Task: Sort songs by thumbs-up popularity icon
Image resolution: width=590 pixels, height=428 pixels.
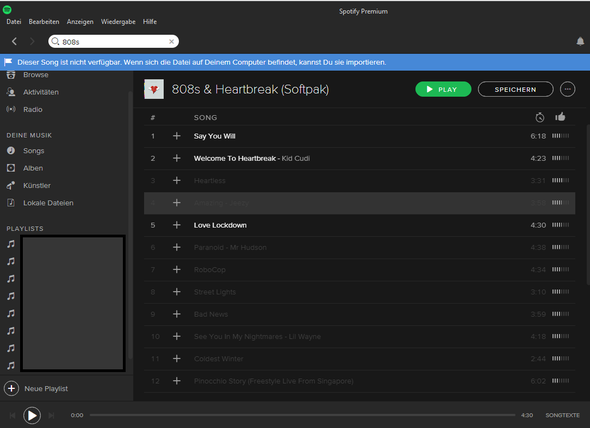Action: click(x=560, y=117)
